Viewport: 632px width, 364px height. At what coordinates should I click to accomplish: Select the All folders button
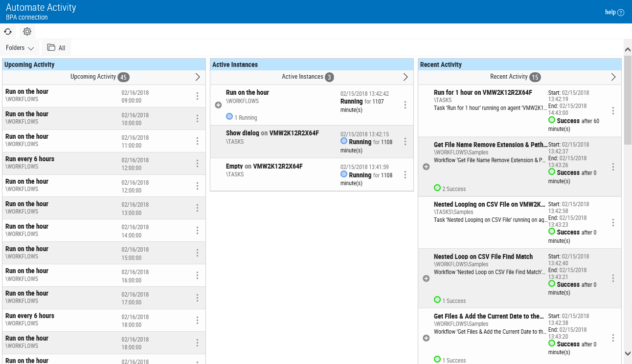[56, 48]
